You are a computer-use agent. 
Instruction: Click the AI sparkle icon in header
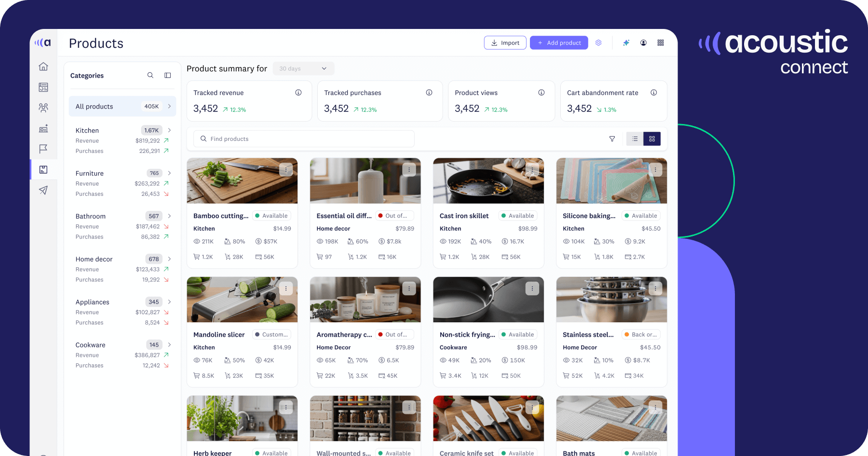pyautogui.click(x=626, y=43)
